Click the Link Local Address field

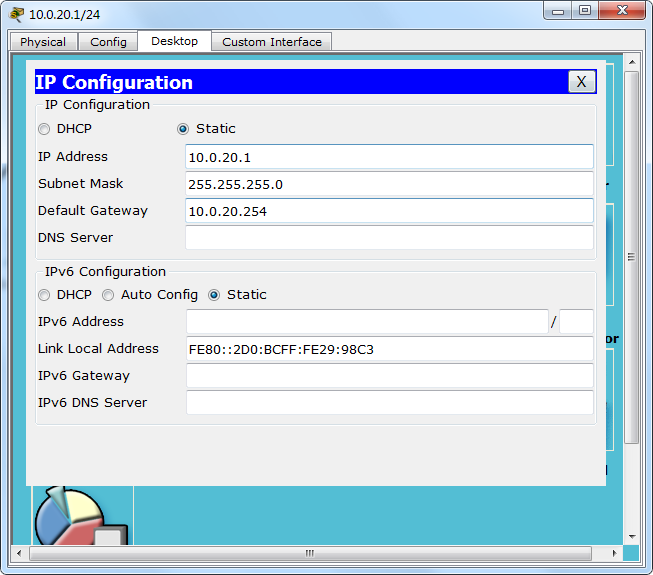[389, 349]
